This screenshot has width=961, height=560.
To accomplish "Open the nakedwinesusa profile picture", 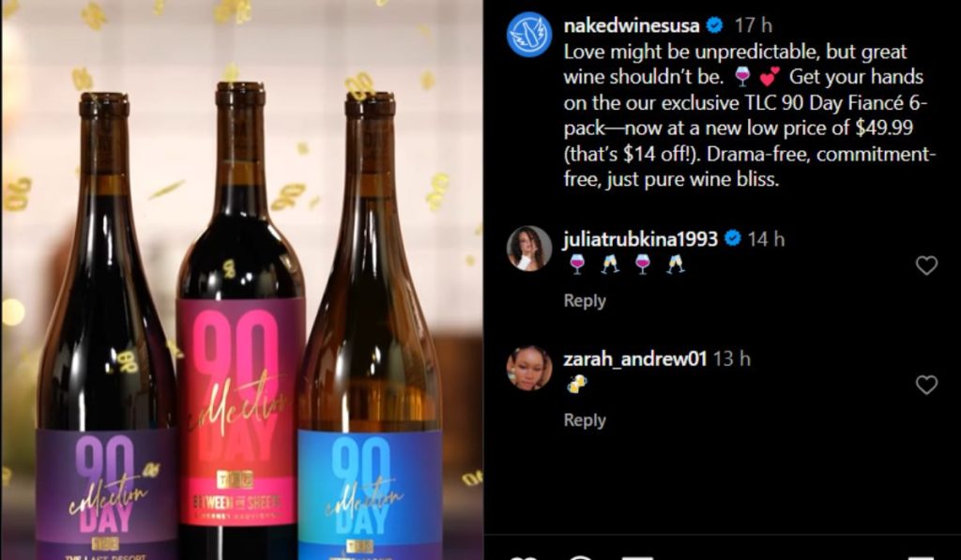I will [x=529, y=35].
